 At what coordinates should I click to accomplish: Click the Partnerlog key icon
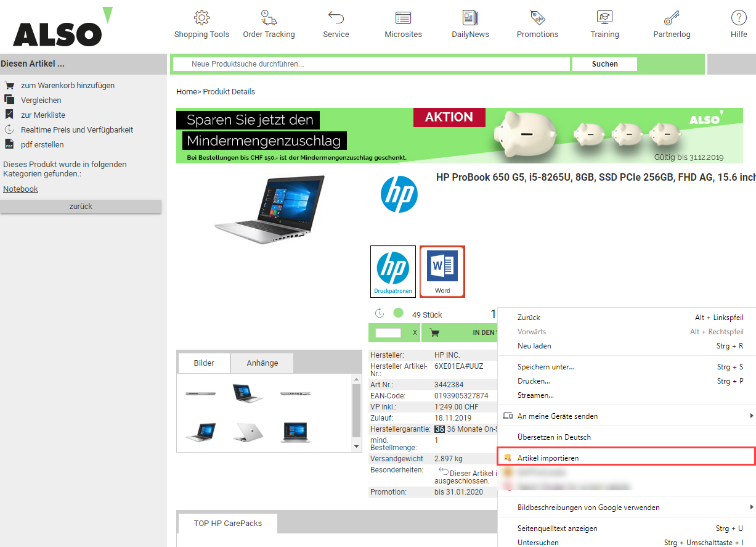[672, 17]
